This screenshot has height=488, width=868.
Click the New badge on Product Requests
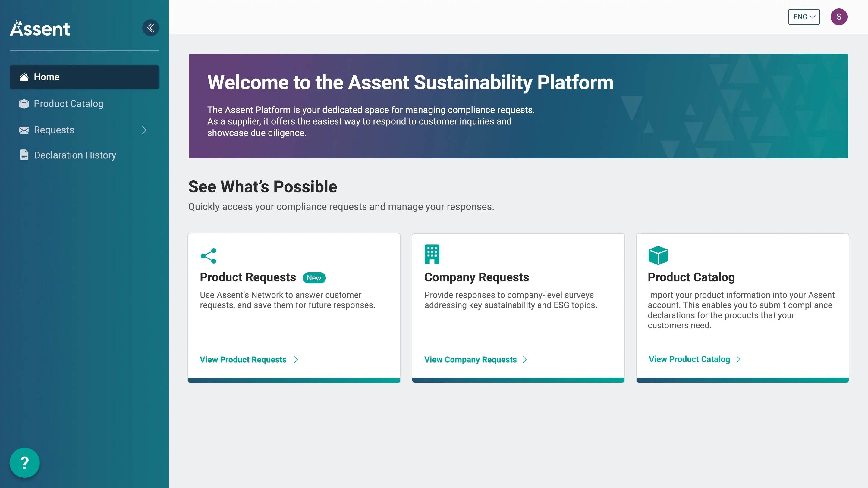(314, 278)
